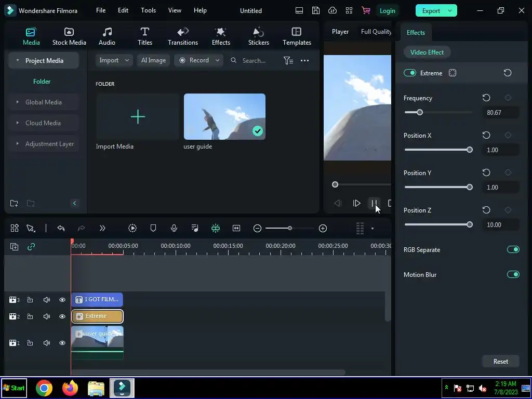Click the Frequency slider handle
This screenshot has height=399, width=532.
point(420,112)
